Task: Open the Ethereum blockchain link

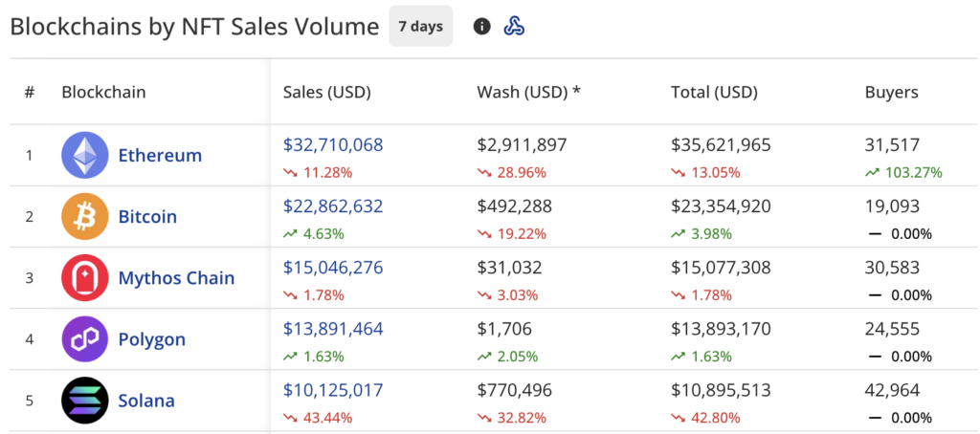Action: point(160,155)
